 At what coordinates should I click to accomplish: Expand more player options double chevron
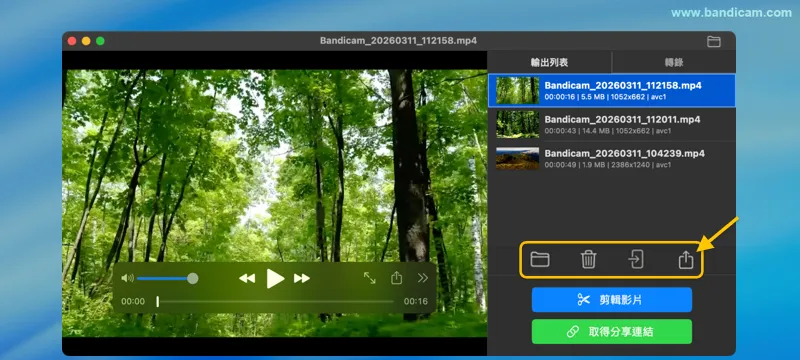423,278
